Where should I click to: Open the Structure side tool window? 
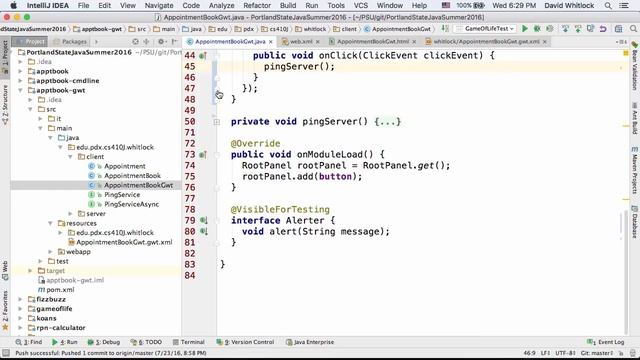click(4, 104)
